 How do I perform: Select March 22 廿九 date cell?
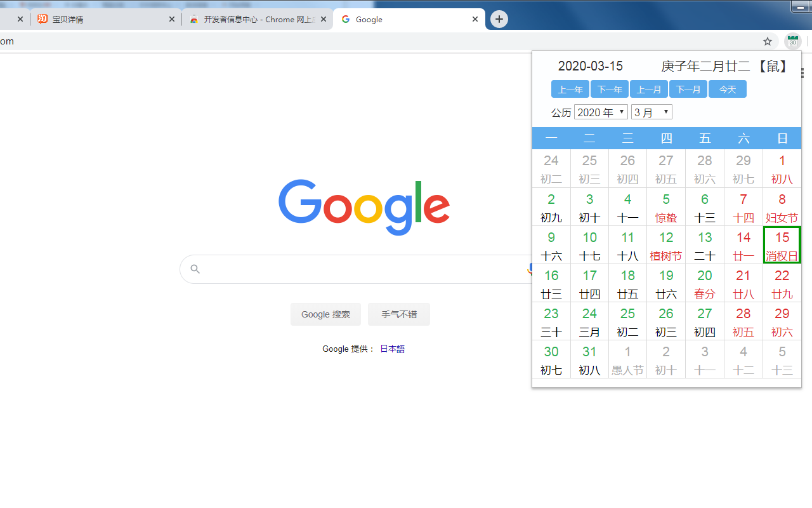[x=782, y=283]
